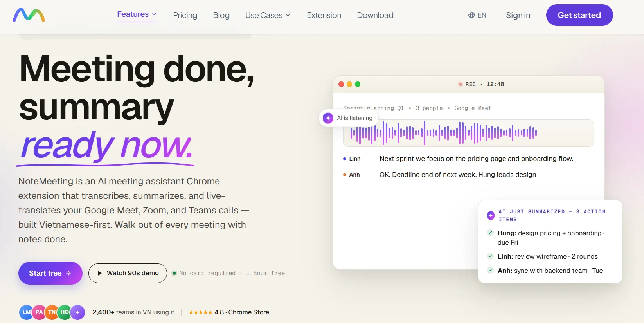Click the purple plus avatar
Screen dimensions: 644x323
77,312
